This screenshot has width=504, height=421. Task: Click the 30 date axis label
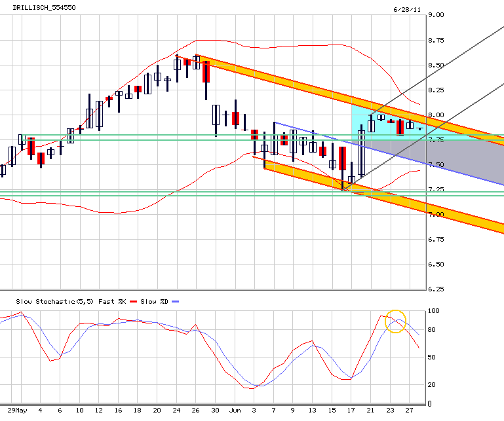[x=215, y=411]
